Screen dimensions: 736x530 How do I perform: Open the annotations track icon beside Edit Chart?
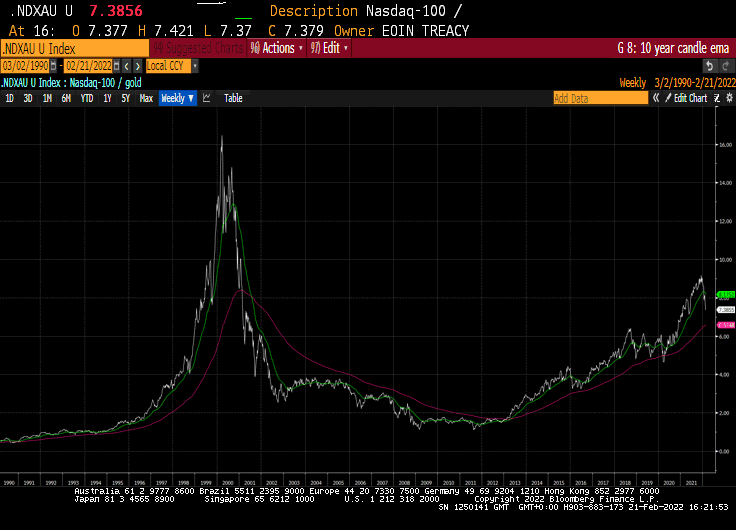pos(717,98)
